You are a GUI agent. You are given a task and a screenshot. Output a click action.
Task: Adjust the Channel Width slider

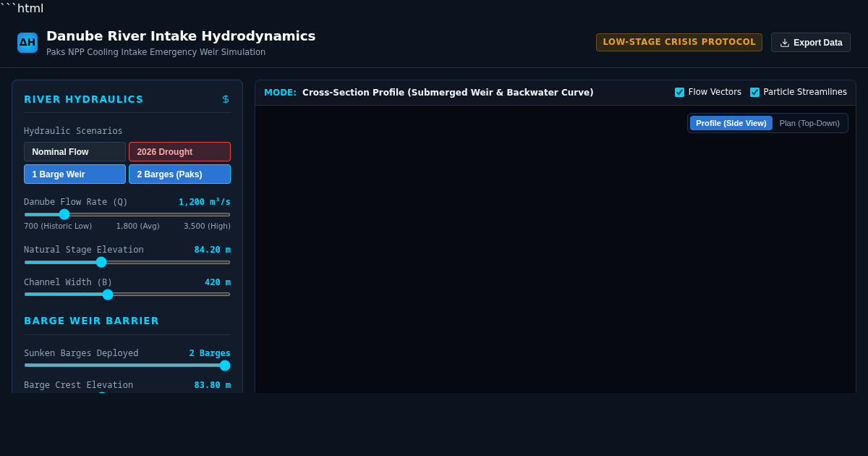pyautogui.click(x=127, y=294)
